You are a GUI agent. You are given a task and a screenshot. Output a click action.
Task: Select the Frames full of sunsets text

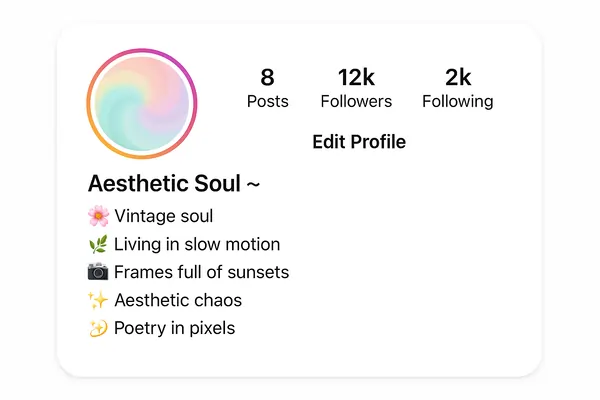(x=201, y=272)
